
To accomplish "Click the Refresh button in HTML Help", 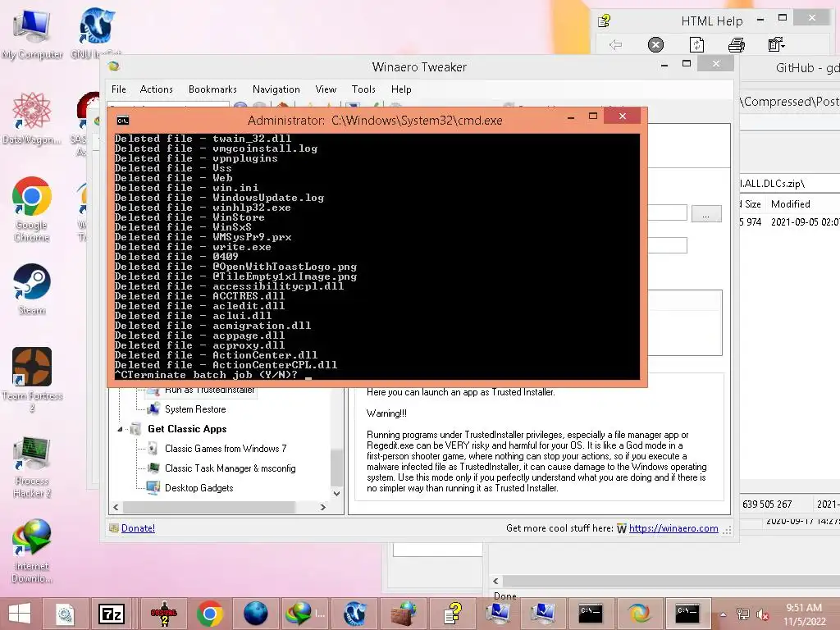I will click(x=696, y=44).
